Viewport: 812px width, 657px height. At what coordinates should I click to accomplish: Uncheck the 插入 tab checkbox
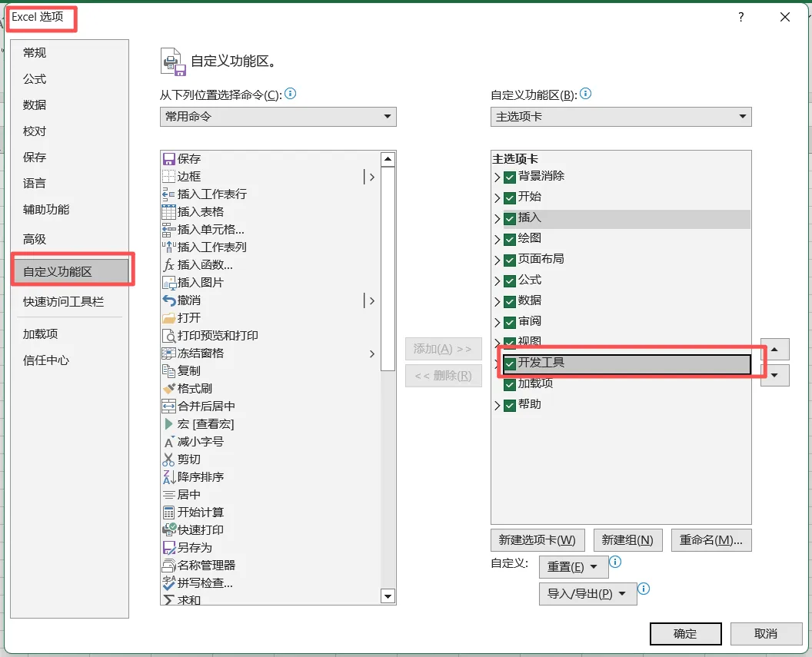(x=510, y=218)
